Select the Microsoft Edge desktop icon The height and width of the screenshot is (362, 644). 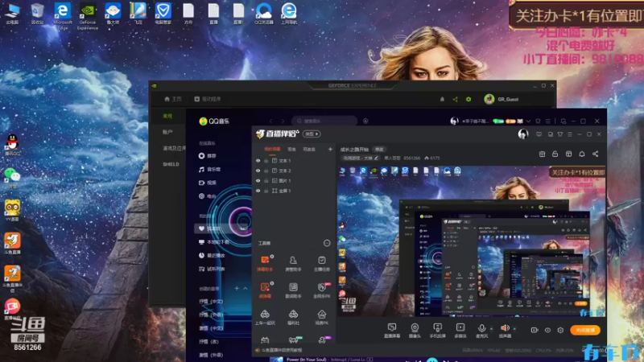click(x=63, y=16)
